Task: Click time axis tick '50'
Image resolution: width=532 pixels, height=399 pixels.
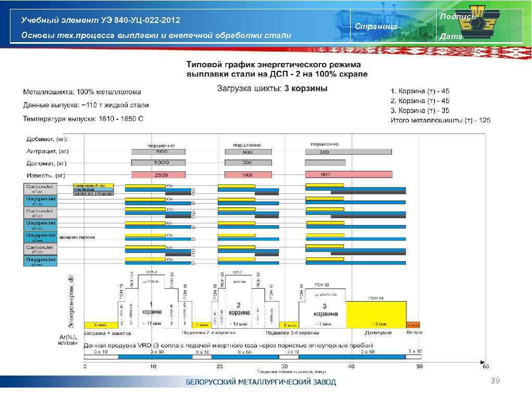Action: click(419, 366)
